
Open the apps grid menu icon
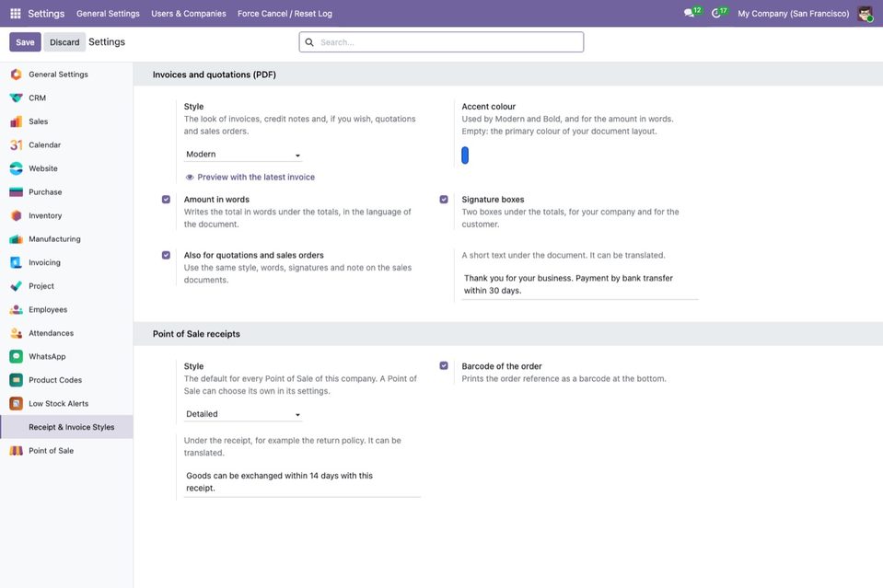coord(16,14)
